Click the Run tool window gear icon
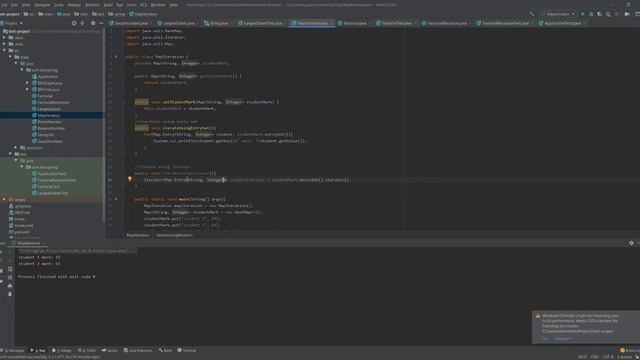640x360 pixels. point(631,243)
